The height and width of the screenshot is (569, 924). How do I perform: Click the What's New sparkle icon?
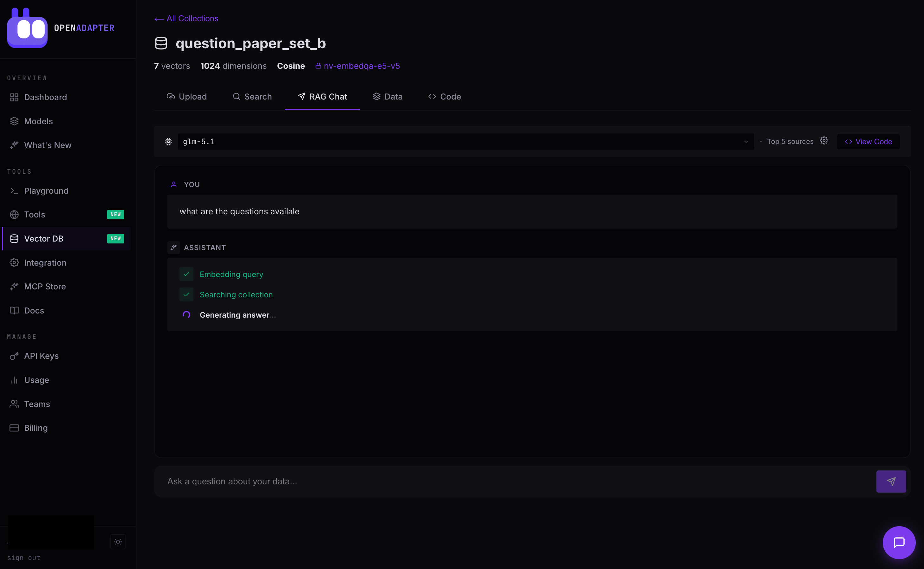point(14,145)
